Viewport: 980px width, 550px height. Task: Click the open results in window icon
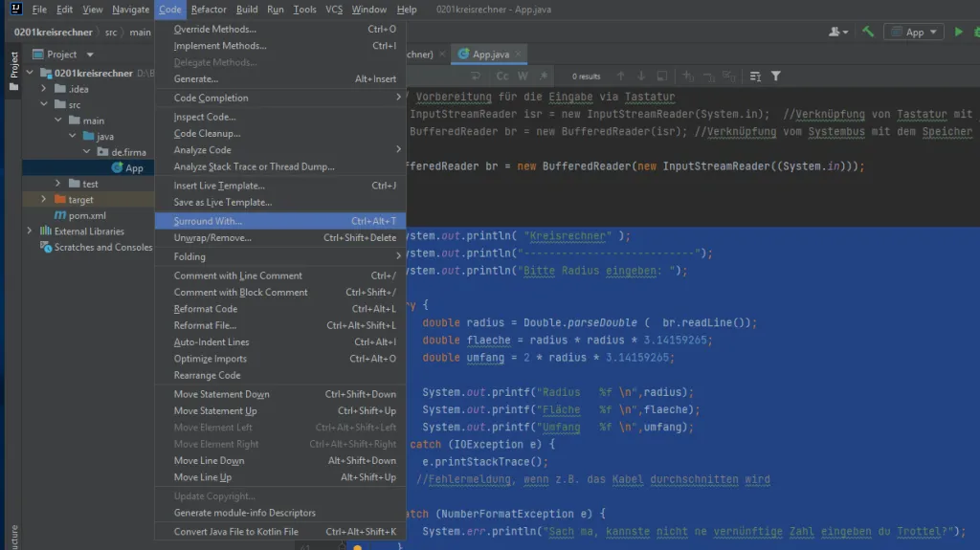pos(661,77)
